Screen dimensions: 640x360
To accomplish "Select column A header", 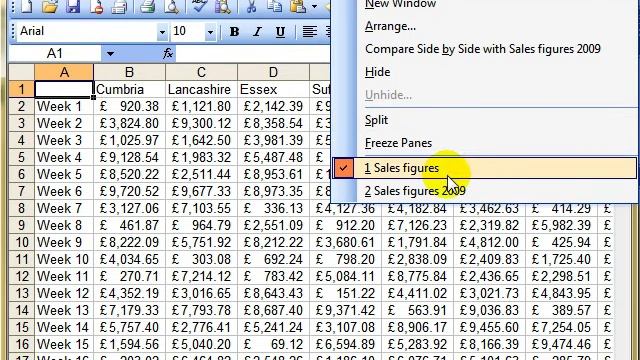I will tap(64, 72).
